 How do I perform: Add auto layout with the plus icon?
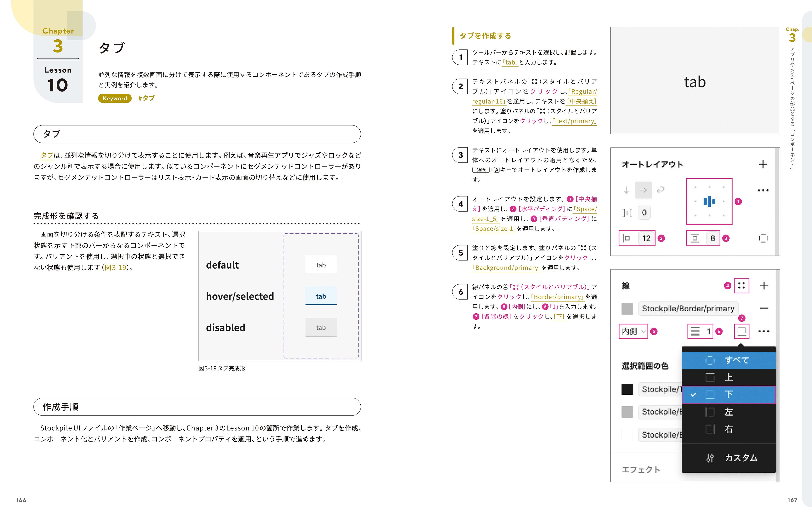pyautogui.click(x=763, y=164)
